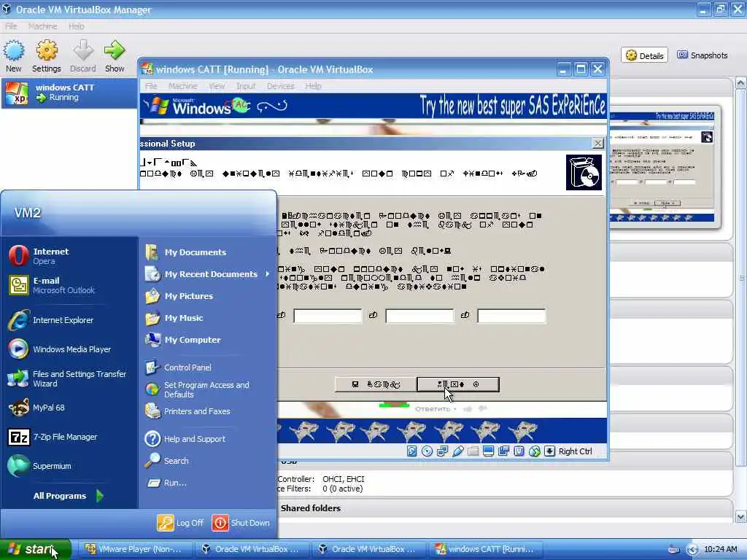Click the optical disk status icon
The width and height of the screenshot is (747, 560).
pos(427,451)
